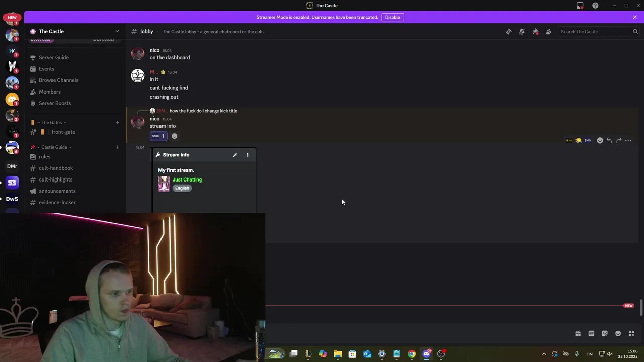
Task: Disable Streamer Mode button
Action: [392, 17]
